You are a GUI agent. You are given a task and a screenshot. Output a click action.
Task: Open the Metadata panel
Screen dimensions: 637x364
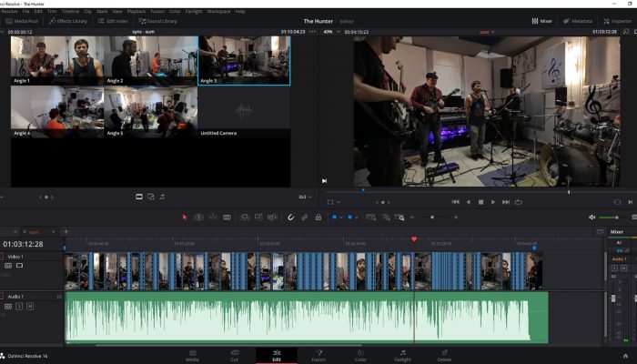tap(578, 21)
